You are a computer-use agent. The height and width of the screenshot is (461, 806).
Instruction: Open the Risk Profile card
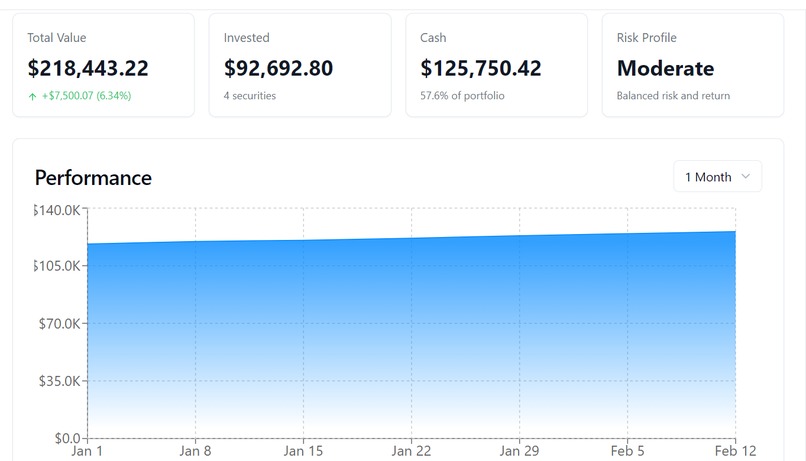[x=693, y=65]
